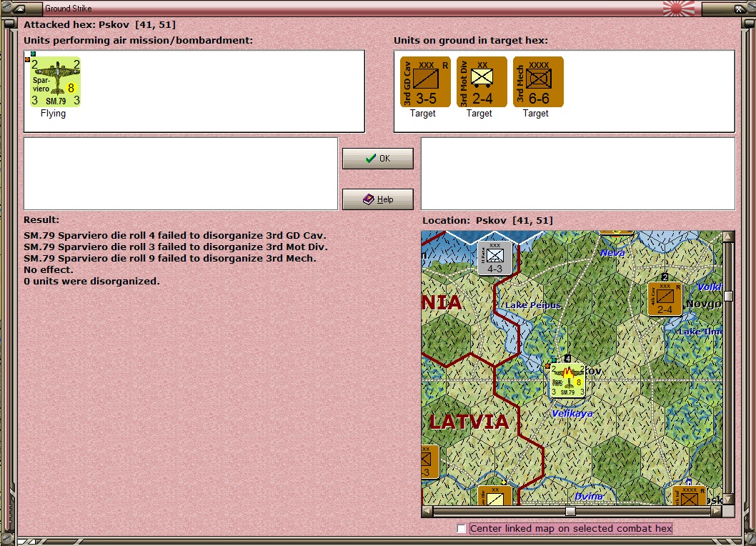756x546 pixels.
Task: Click result line about 3rd Mech
Action: (x=170, y=259)
